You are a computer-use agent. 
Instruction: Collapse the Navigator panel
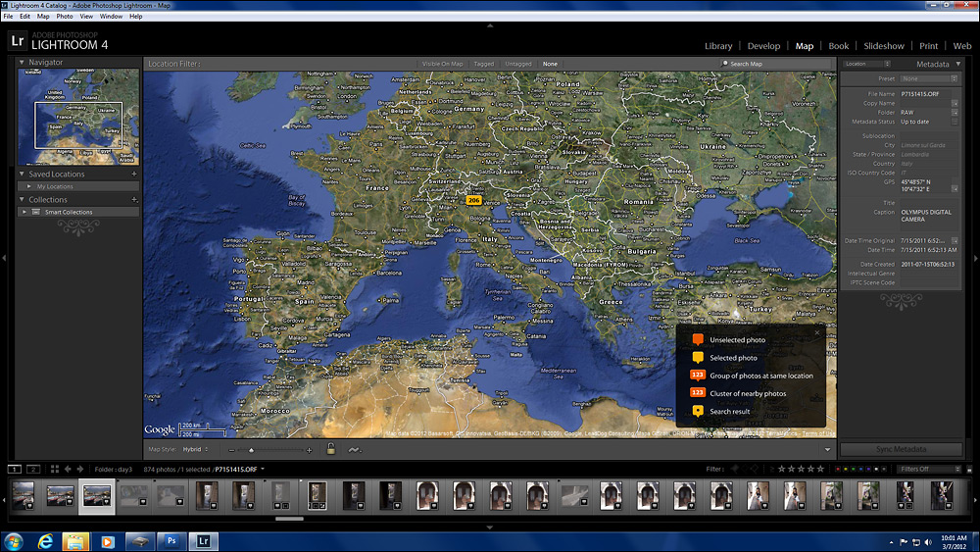tap(22, 62)
